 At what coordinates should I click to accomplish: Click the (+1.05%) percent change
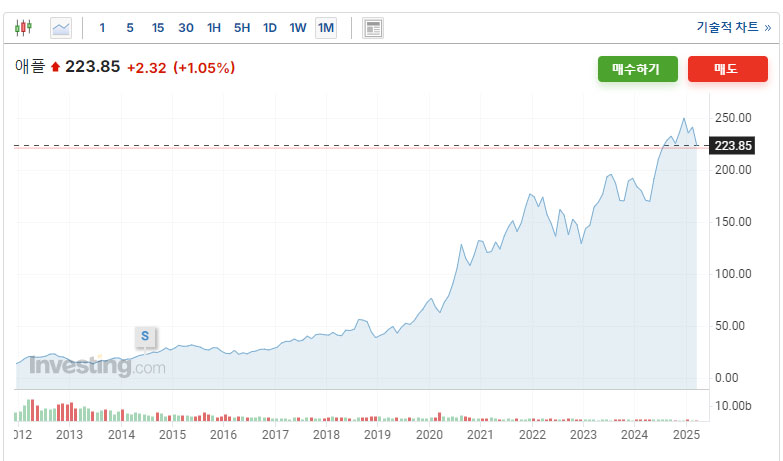point(204,68)
